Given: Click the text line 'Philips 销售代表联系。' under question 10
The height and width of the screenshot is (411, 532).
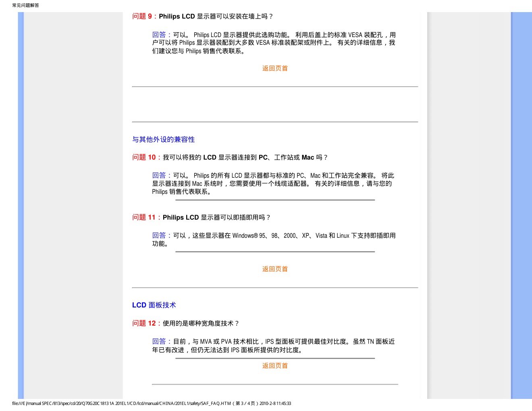Looking at the screenshot, I should pos(181,192).
